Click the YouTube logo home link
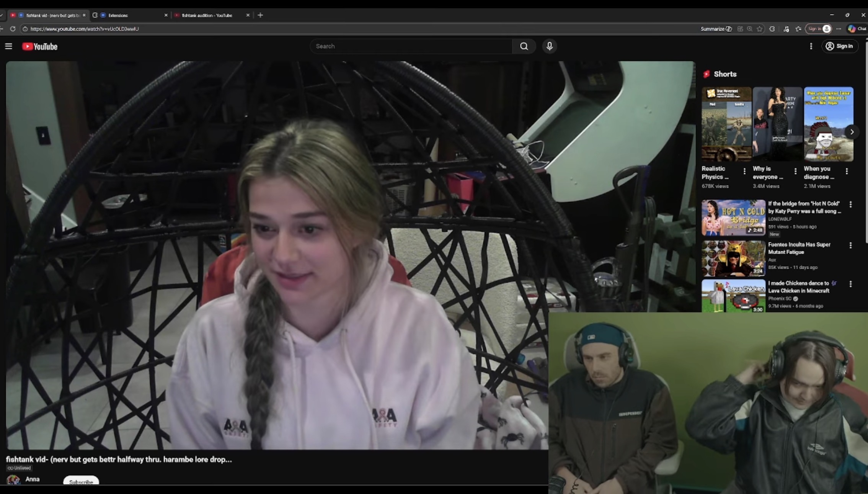Image resolution: width=868 pixels, height=494 pixels. (40, 46)
